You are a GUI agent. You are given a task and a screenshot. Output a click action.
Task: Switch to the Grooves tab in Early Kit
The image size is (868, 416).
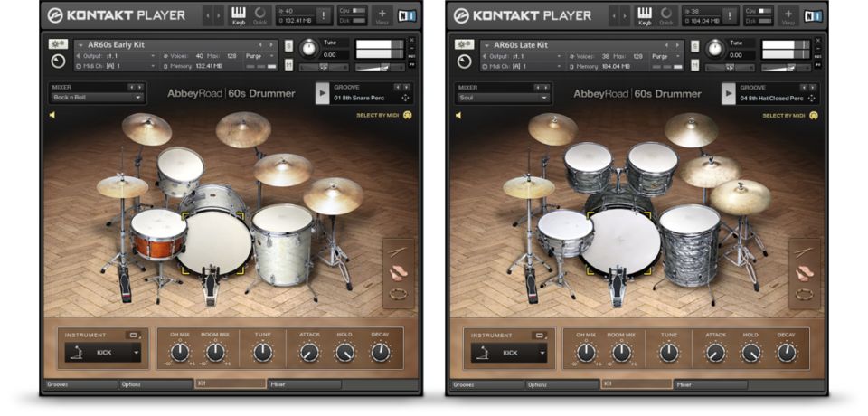(80, 383)
